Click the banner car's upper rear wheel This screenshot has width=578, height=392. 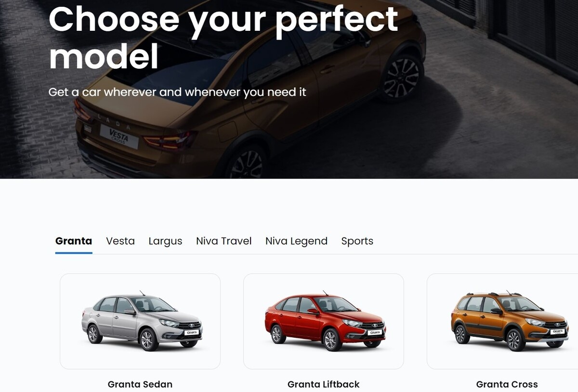pyautogui.click(x=401, y=77)
